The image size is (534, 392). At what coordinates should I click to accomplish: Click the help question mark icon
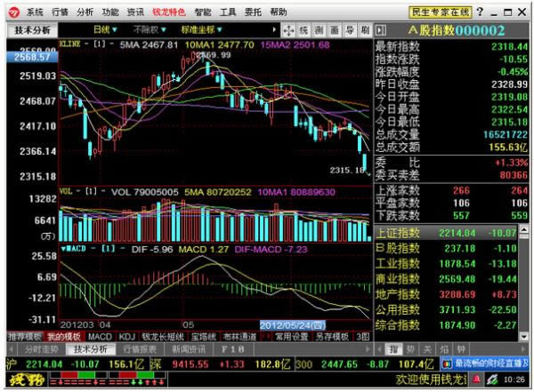(481, 12)
